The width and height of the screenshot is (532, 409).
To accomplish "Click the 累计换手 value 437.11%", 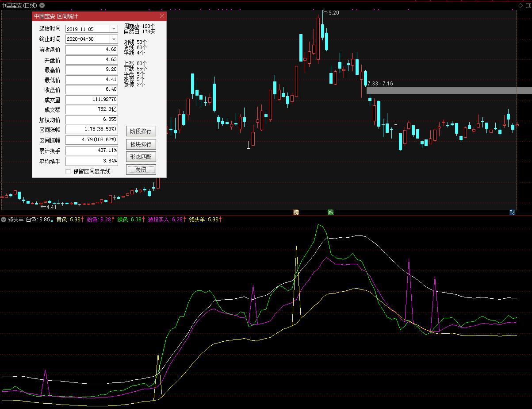I will [92, 151].
